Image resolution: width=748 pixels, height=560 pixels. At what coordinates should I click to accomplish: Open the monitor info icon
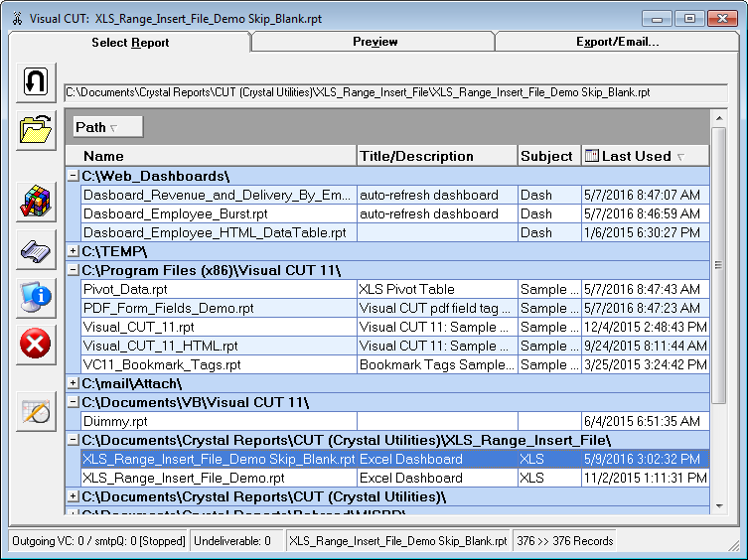pyautogui.click(x=36, y=298)
